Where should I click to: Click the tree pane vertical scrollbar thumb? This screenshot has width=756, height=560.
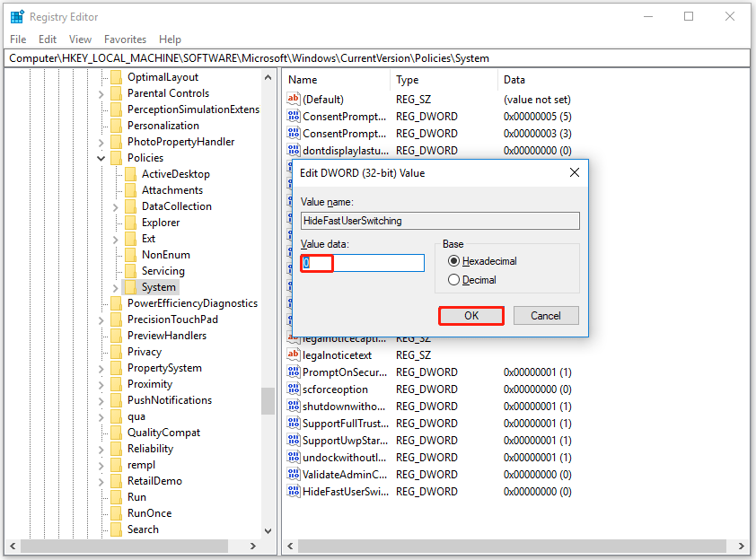tap(268, 401)
